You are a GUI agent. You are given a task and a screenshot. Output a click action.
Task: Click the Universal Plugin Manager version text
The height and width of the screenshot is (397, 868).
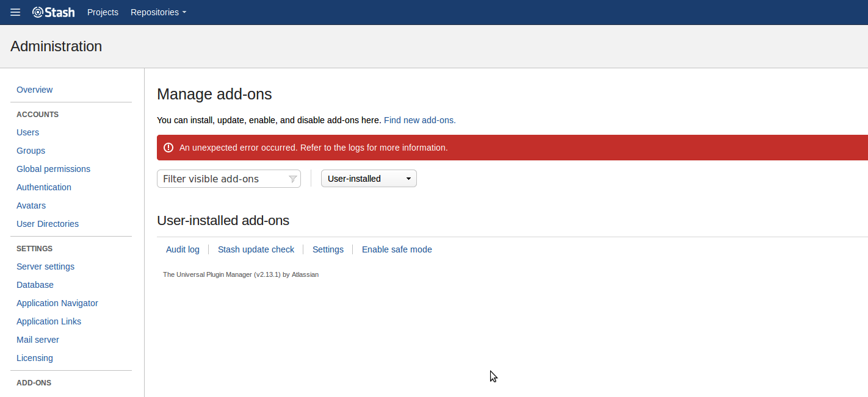click(241, 274)
